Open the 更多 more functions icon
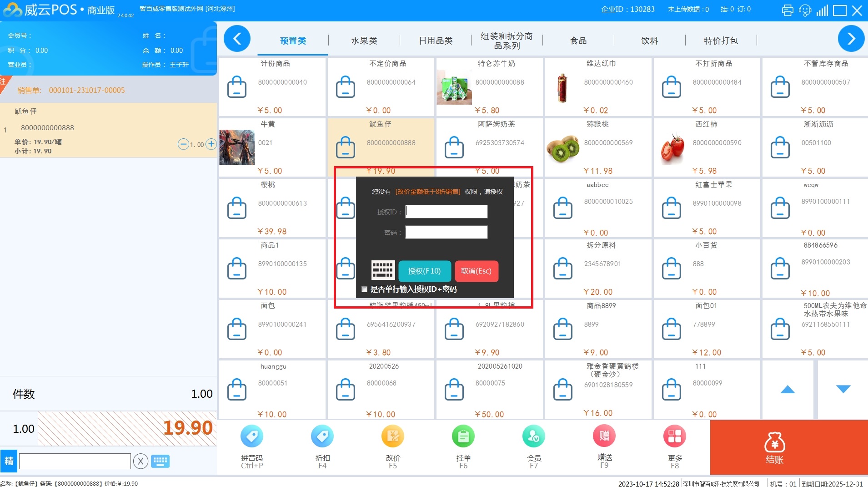The image size is (868, 487). click(674, 436)
